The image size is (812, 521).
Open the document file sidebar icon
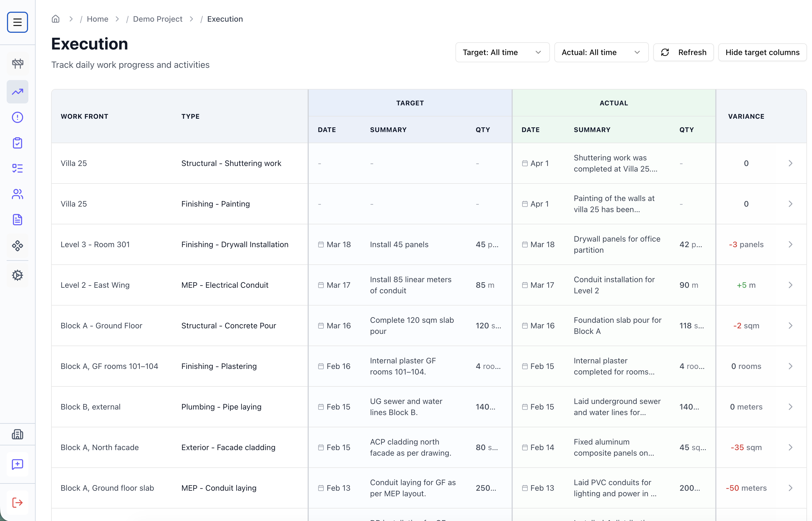point(17,220)
